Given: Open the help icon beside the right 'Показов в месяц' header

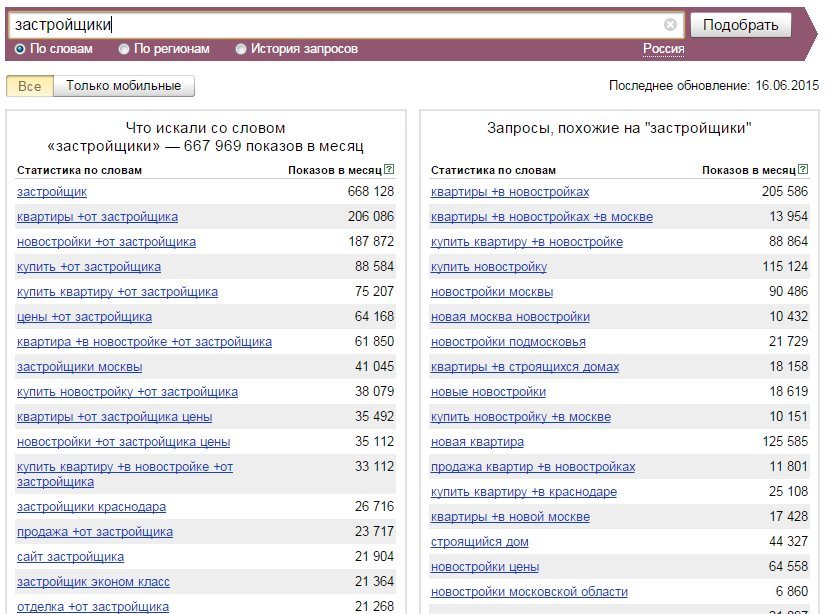Looking at the screenshot, I should point(803,169).
